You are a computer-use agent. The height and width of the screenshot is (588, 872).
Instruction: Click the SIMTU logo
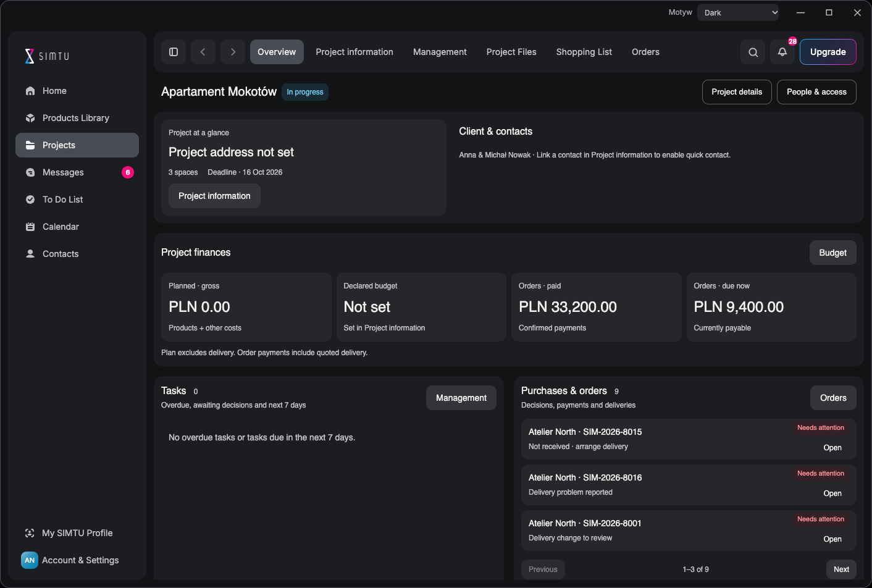(x=47, y=56)
